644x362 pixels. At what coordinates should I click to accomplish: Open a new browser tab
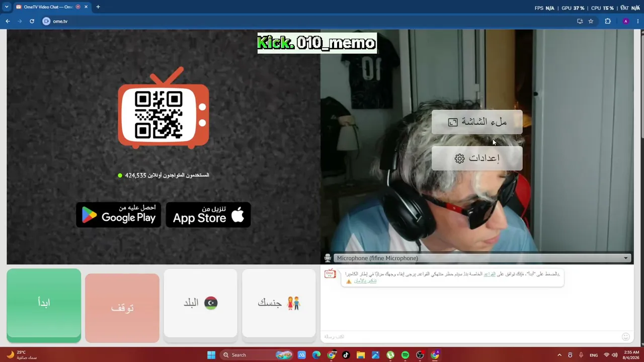pyautogui.click(x=98, y=7)
